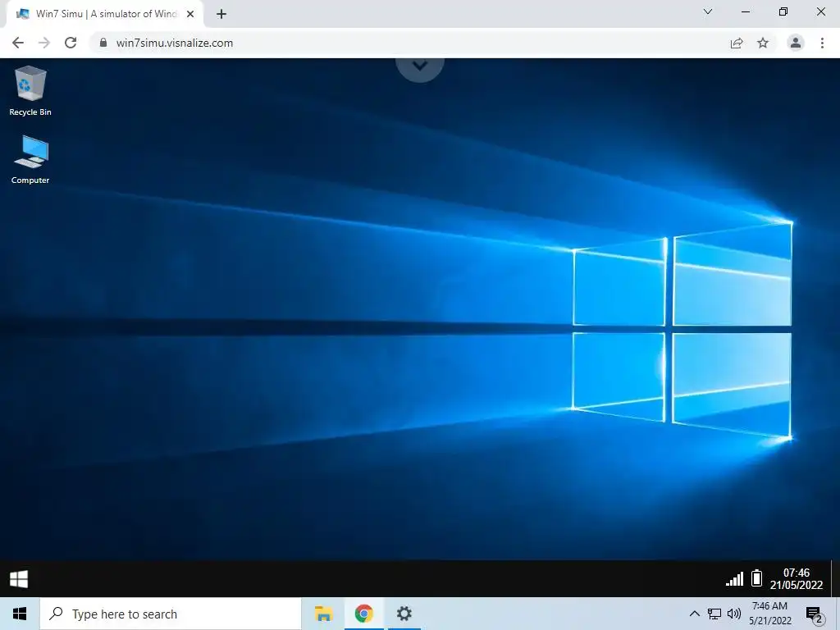Open Chrome's three-dot menu
This screenshot has height=630, width=840.
(x=822, y=43)
